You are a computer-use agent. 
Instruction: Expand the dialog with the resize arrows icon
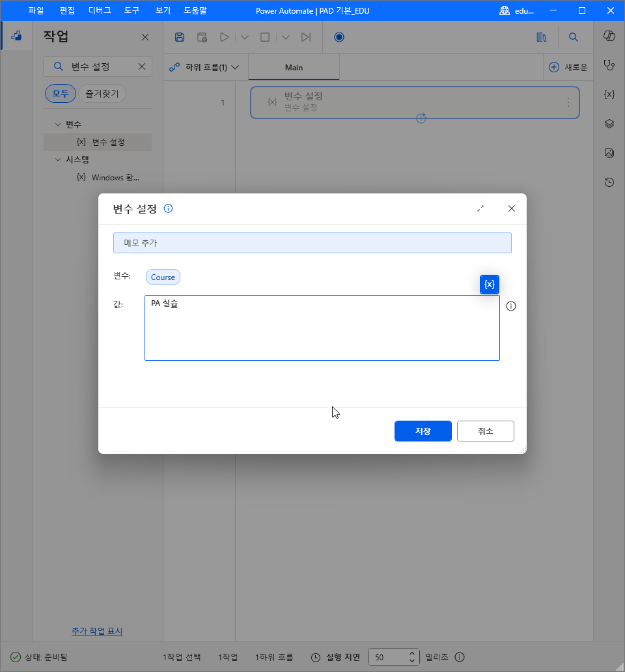(480, 208)
